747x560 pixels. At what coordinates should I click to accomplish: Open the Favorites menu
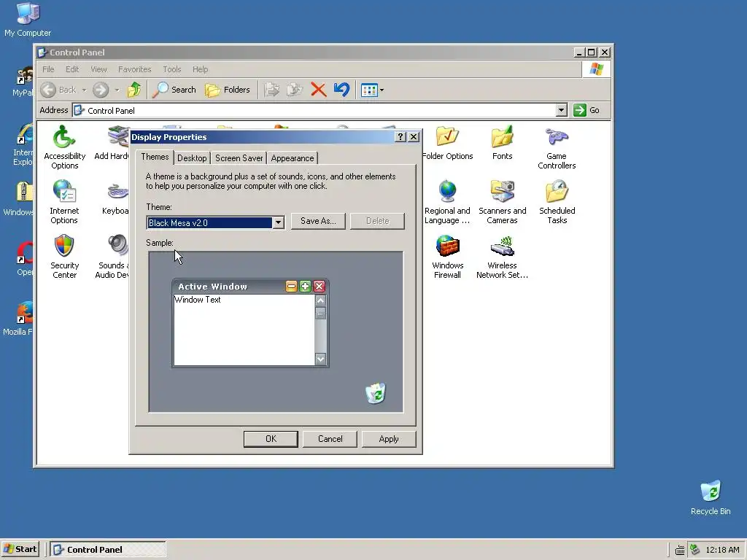[134, 69]
